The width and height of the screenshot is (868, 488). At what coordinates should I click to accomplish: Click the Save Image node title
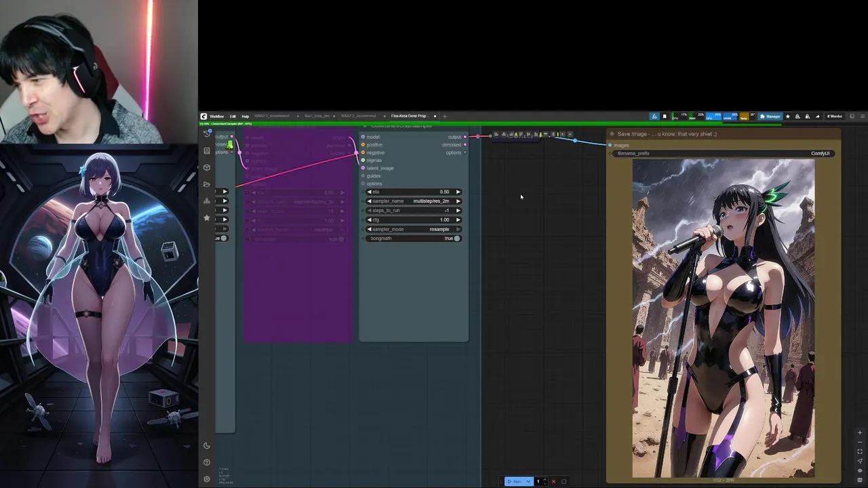pos(667,134)
